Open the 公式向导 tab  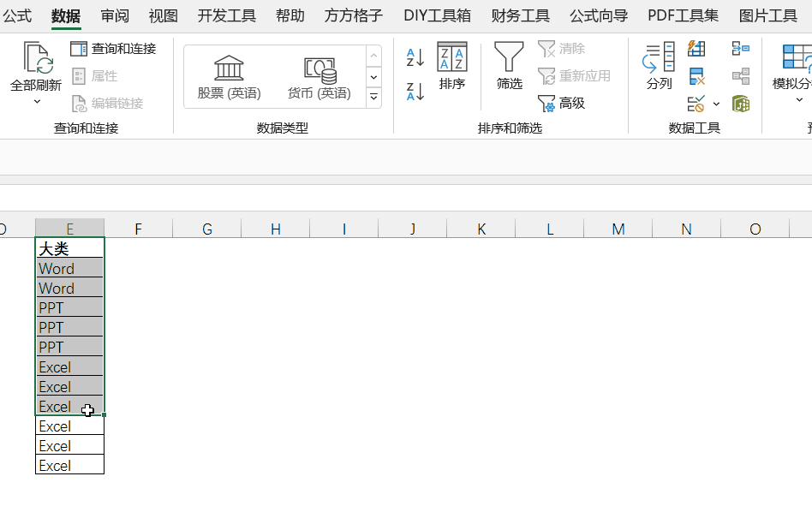[599, 16]
